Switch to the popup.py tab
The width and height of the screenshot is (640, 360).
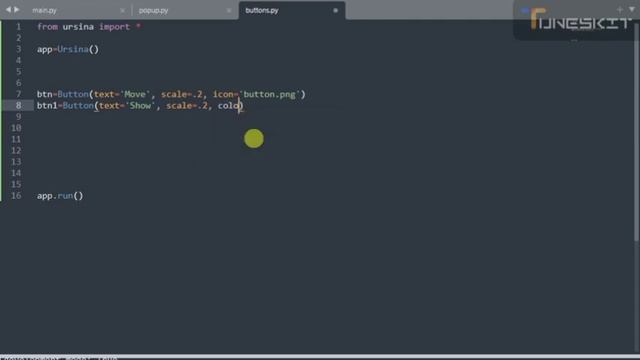(x=153, y=11)
